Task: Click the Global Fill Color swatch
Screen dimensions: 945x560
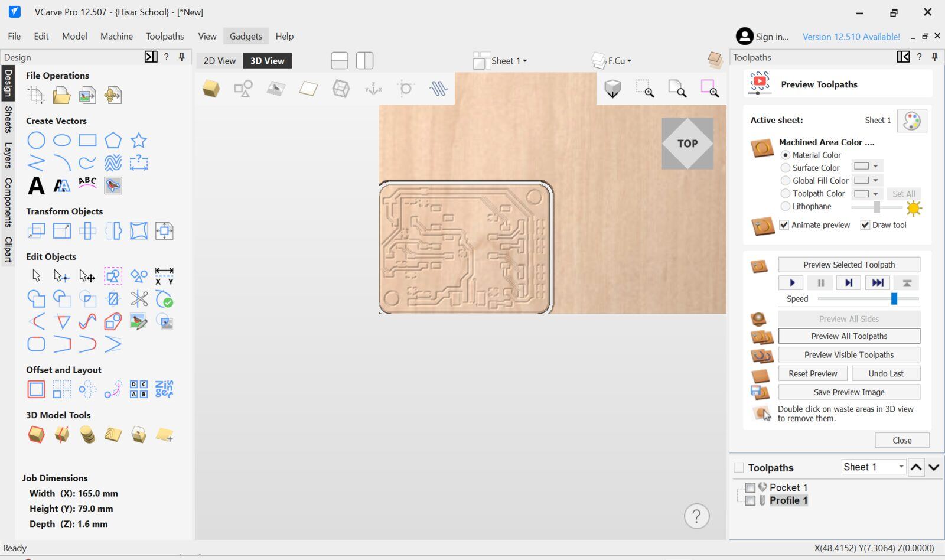Action: pyautogui.click(x=861, y=180)
